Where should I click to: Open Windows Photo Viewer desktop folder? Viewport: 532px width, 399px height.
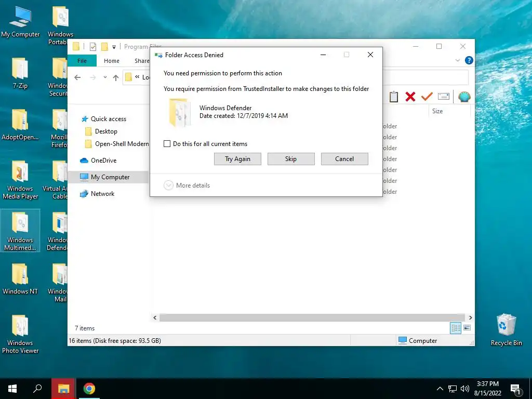[20, 335]
